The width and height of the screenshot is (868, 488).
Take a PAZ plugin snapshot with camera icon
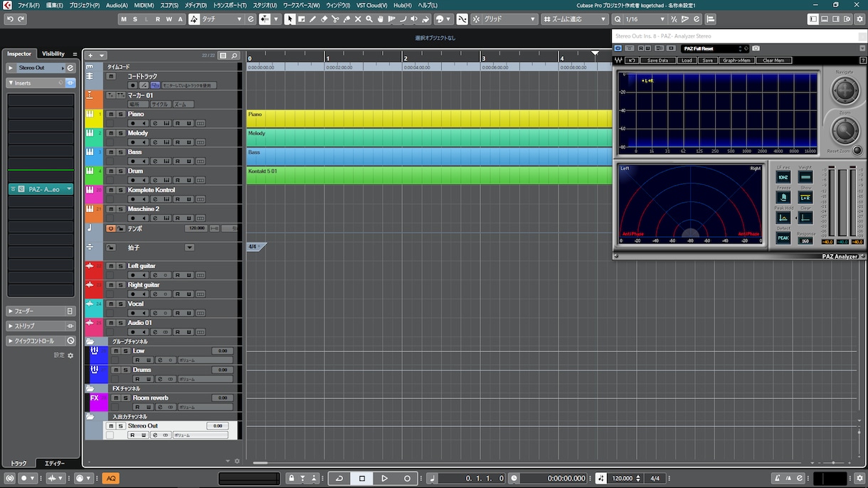(756, 48)
